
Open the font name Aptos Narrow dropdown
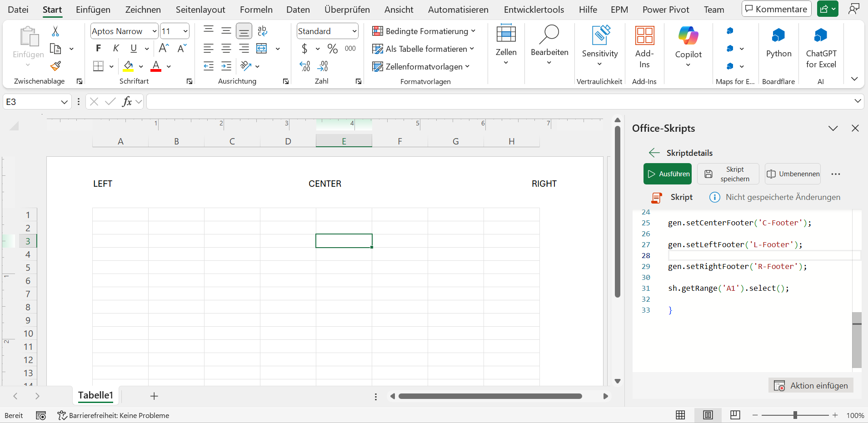[x=154, y=31]
